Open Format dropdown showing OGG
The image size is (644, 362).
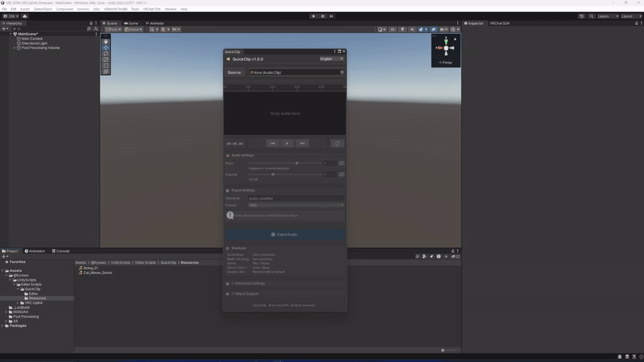pyautogui.click(x=295, y=205)
